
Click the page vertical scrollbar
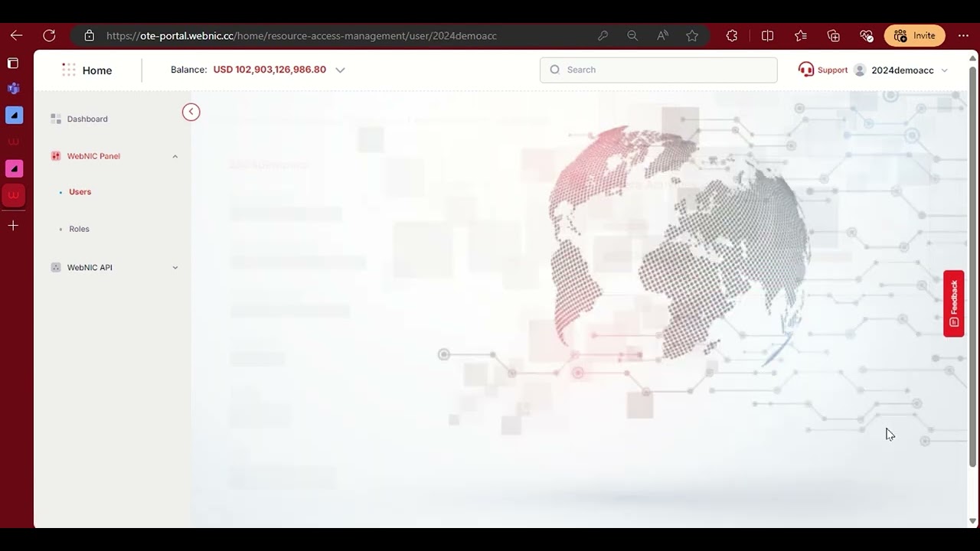[973, 268]
